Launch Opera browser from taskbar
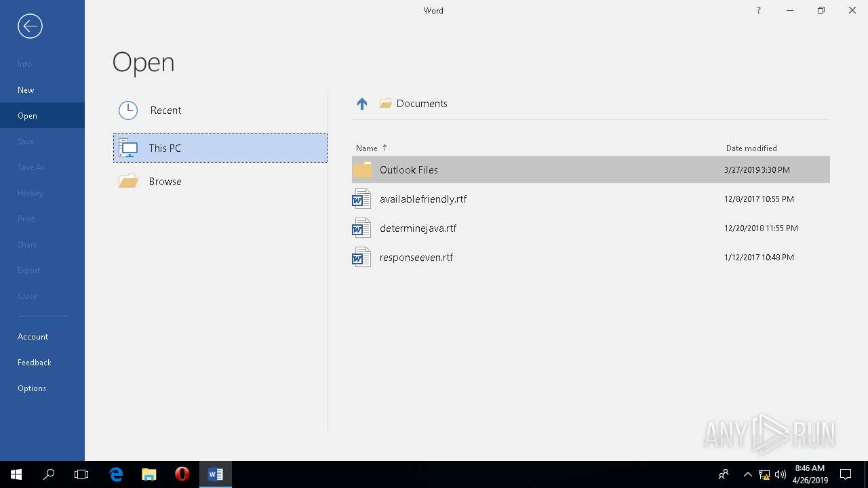This screenshot has width=868, height=488. pyautogui.click(x=182, y=474)
